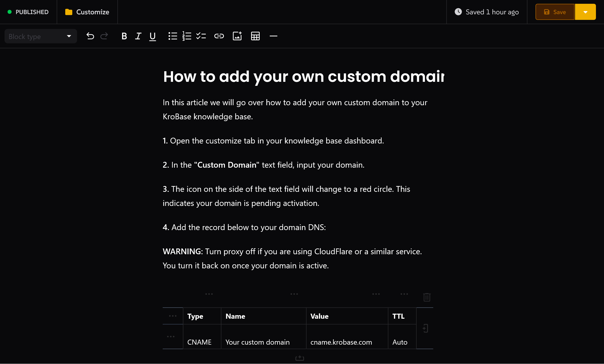This screenshot has height=364, width=604.
Task: Toggle italic formatting
Action: click(138, 36)
